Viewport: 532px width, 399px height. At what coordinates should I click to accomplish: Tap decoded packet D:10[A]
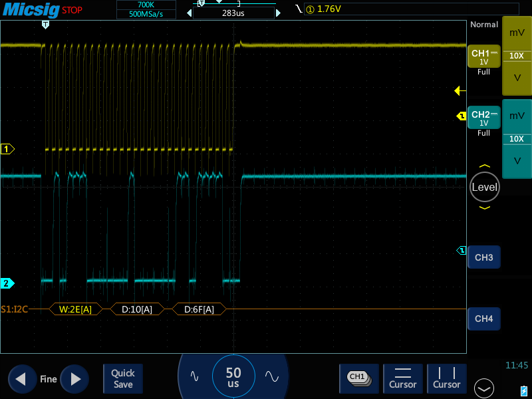[x=137, y=309]
